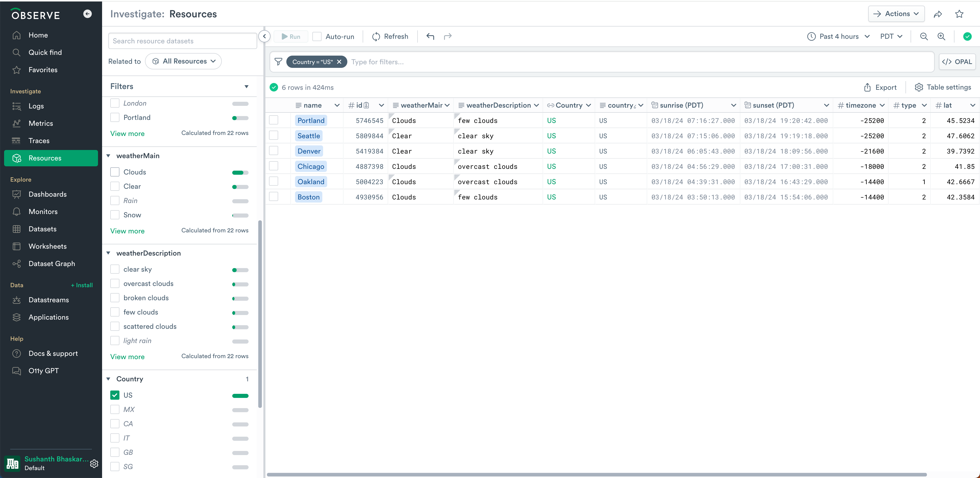Favorite this page with star icon
Screen dimensions: 980x478
coord(959,14)
